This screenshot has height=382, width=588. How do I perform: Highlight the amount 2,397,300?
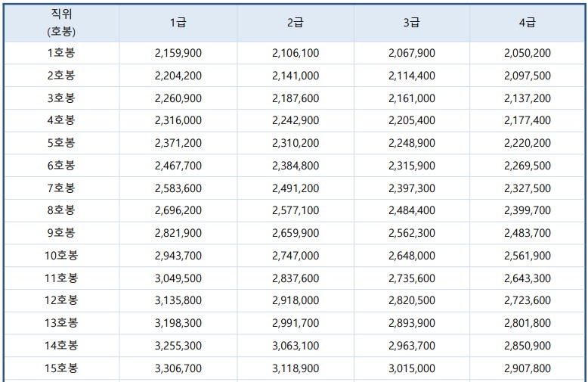pyautogui.click(x=412, y=188)
